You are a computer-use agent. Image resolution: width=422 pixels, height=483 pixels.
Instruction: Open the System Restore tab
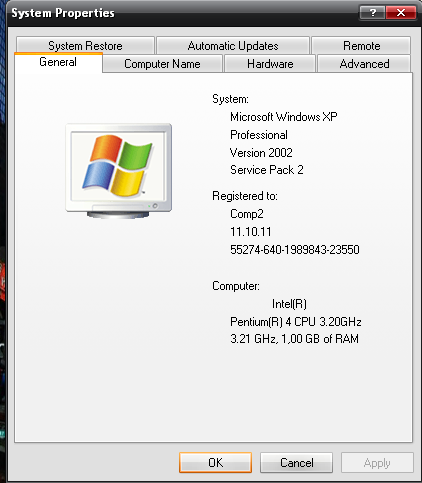[x=85, y=46]
